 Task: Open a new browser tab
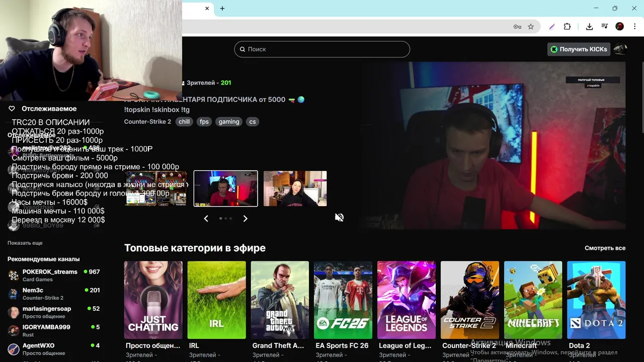click(222, 8)
